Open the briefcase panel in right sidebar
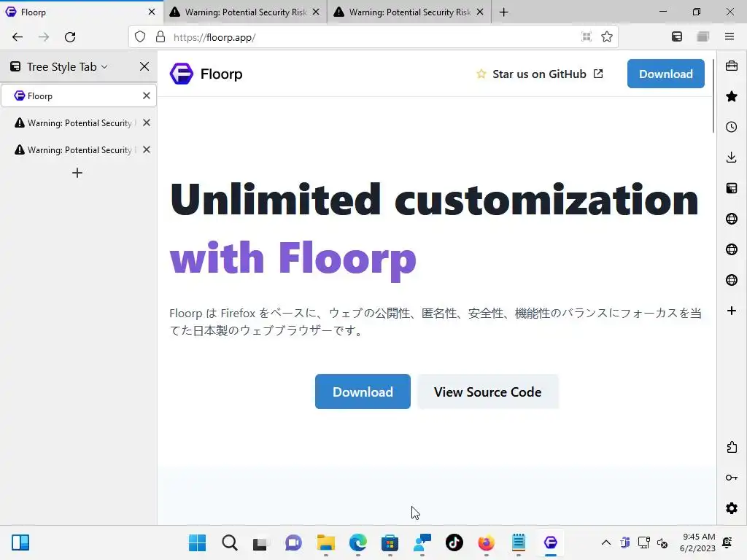 click(732, 66)
